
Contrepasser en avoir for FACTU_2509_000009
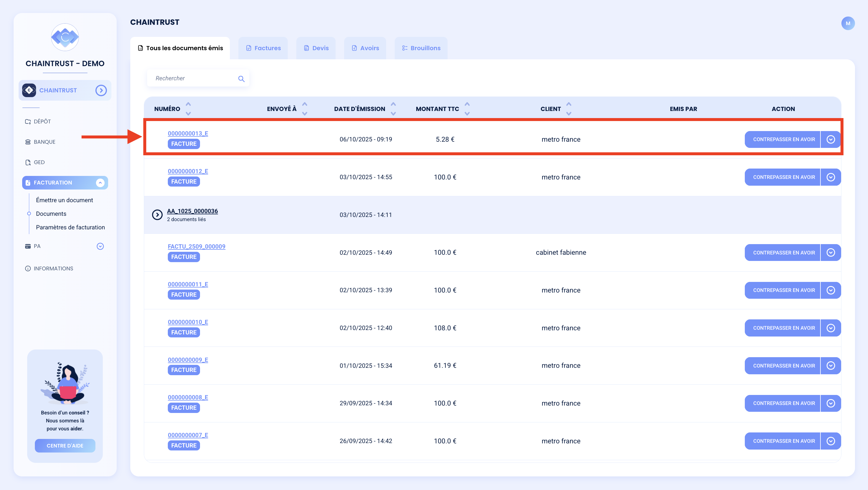click(x=782, y=253)
